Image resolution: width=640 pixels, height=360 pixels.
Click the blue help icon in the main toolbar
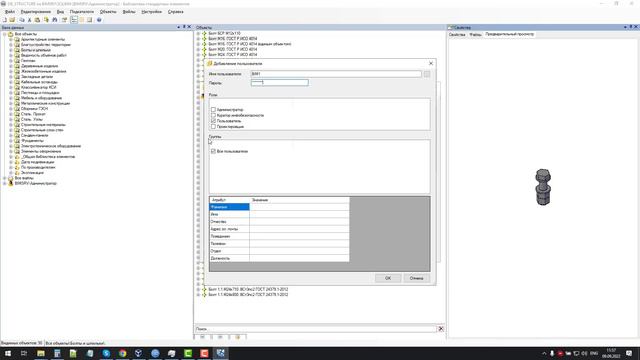coord(99,20)
